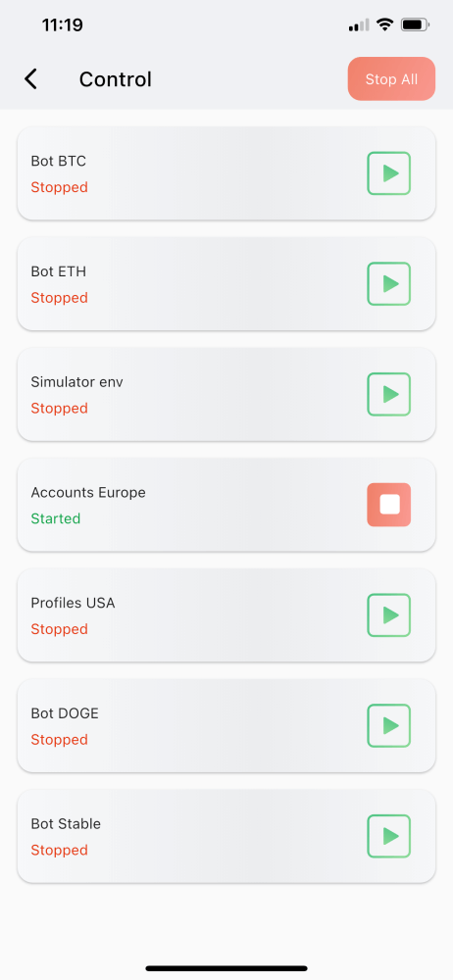Tap the Started status of Accounts Europe
Screen dimensions: 453x980
[56, 518]
